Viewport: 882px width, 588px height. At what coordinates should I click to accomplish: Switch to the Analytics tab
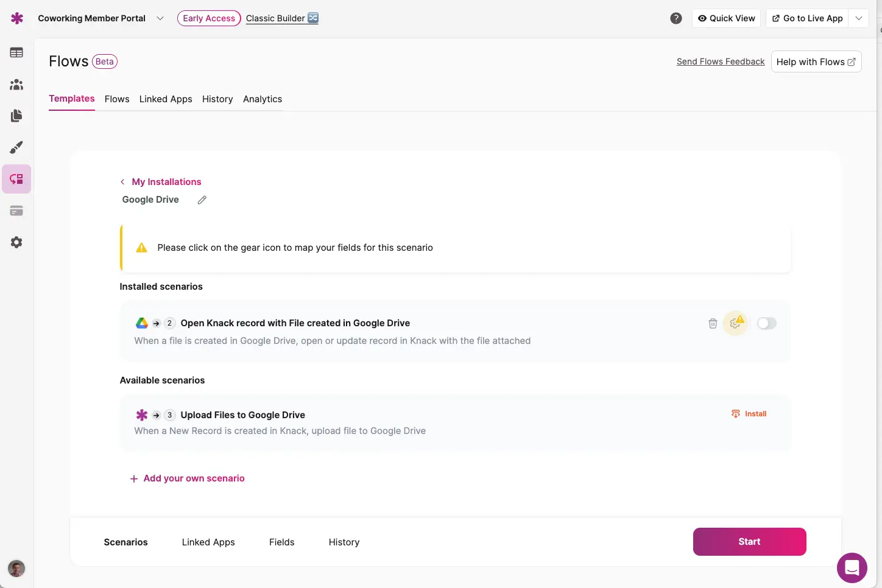[263, 99]
